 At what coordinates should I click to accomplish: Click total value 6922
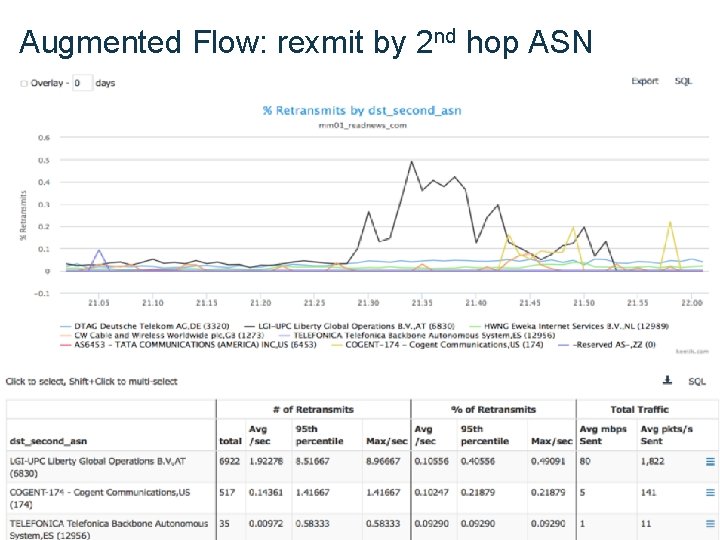(230, 461)
